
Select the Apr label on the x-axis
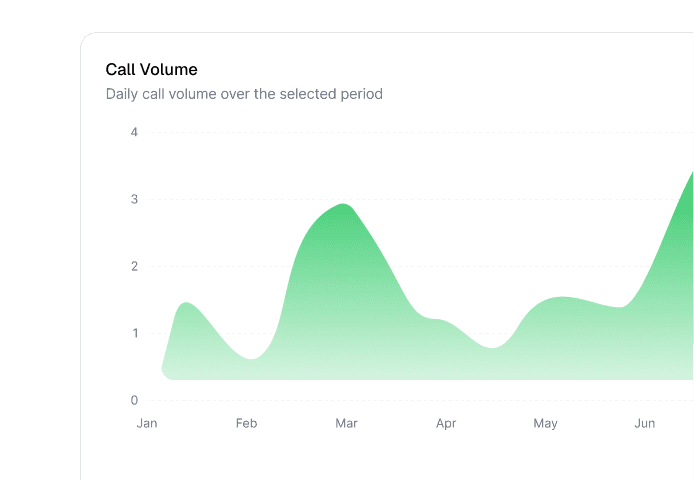(x=446, y=424)
